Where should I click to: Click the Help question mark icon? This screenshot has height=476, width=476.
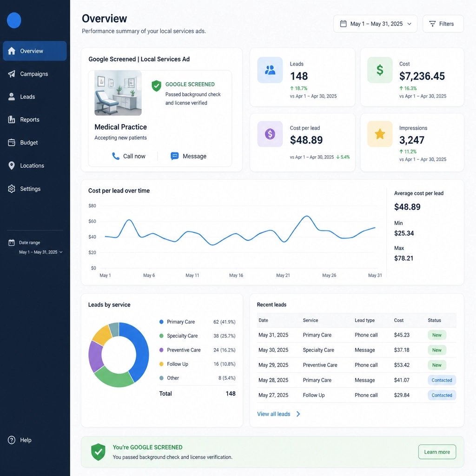coord(12,440)
